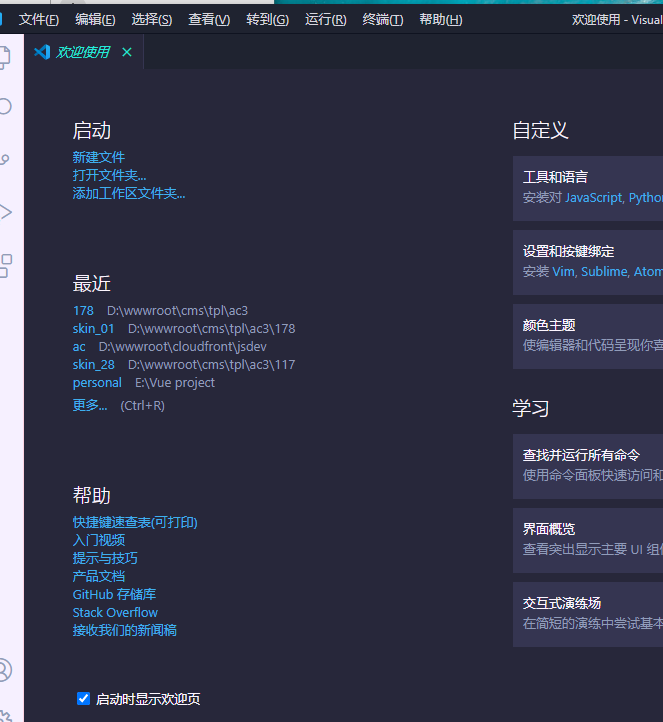Open Accounts icon in the activity bar

click(x=5, y=670)
